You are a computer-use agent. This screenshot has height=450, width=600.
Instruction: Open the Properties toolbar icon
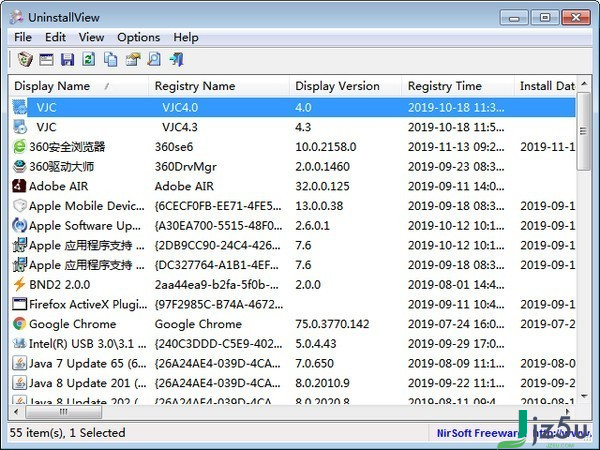tap(46, 59)
